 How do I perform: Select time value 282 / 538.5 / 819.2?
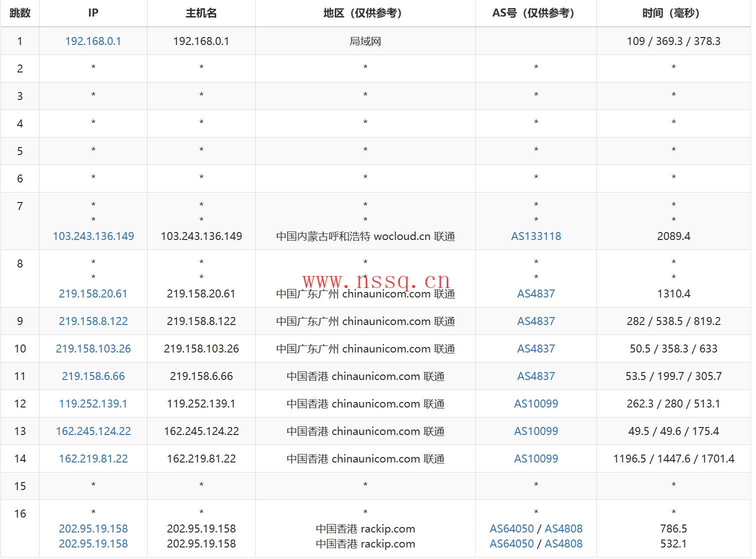click(673, 321)
